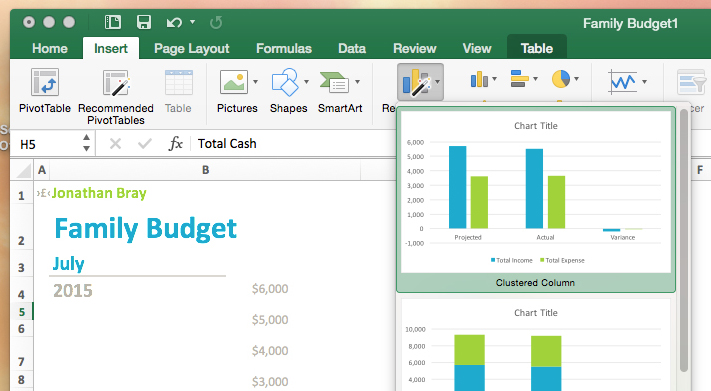Expand the column chart dropdown arrow
This screenshot has height=391, width=711.
click(x=494, y=79)
